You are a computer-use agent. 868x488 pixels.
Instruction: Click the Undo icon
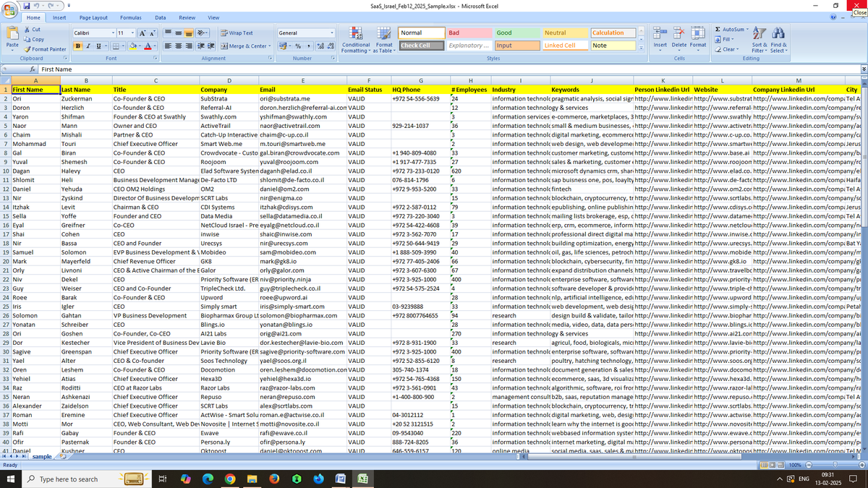pos(35,6)
